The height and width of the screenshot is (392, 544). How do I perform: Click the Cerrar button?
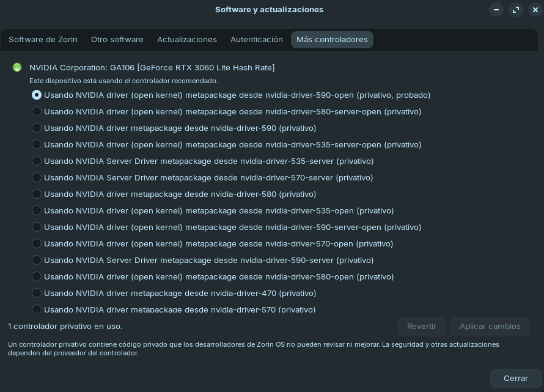515,379
